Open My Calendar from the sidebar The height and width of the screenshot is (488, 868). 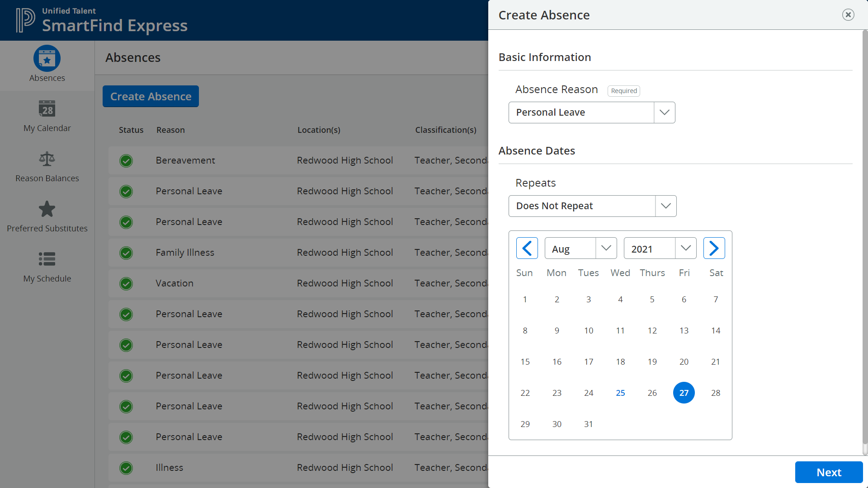click(x=47, y=115)
